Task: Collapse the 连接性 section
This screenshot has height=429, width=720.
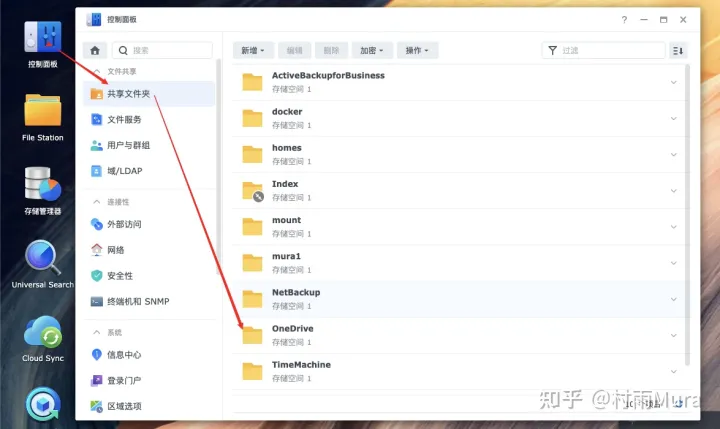Action: tap(97, 202)
